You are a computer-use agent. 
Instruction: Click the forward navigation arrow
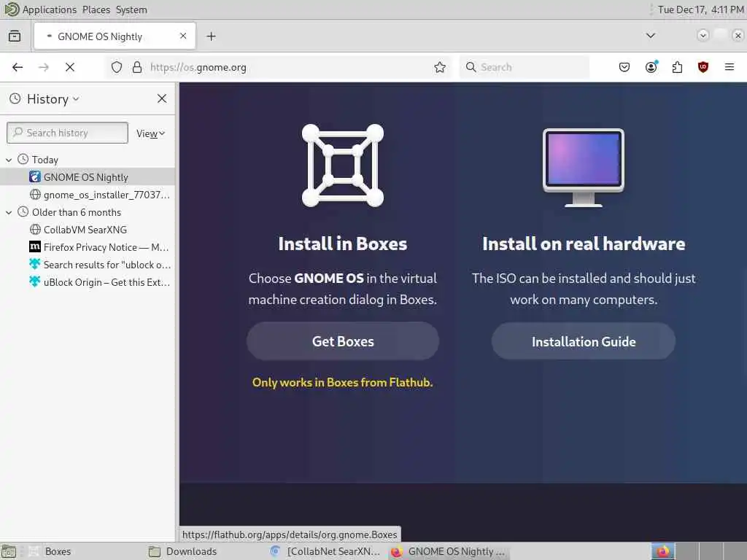43,67
